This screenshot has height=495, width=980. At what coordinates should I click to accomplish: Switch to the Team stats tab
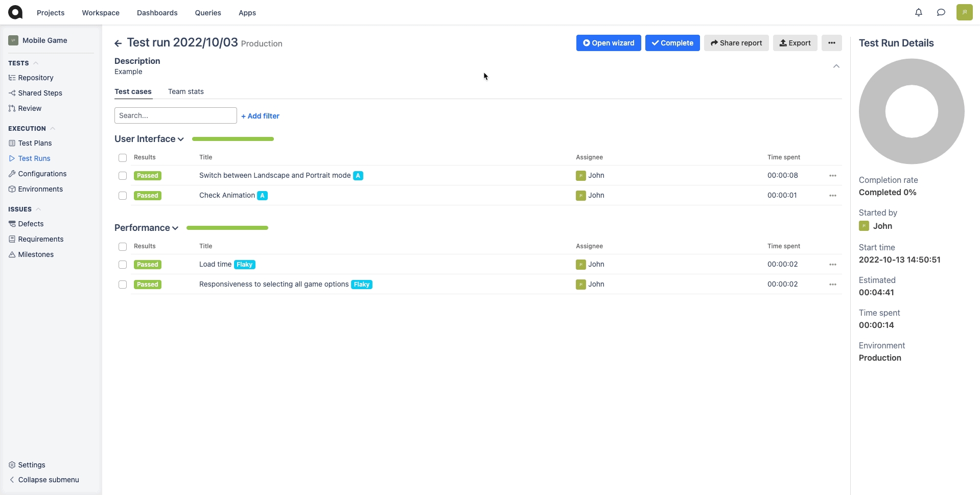[185, 91]
